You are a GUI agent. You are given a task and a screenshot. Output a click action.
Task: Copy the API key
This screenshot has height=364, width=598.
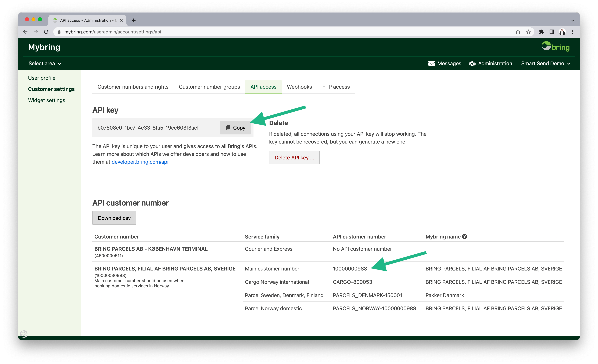coord(235,128)
